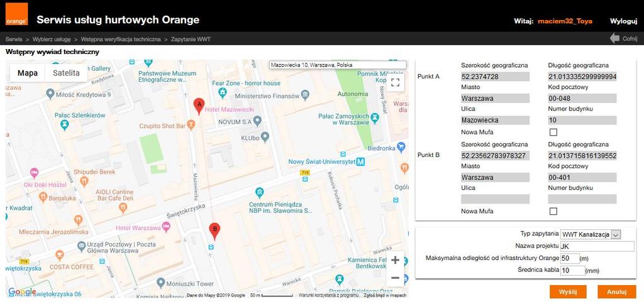Click the Cofnij back arrow icon
Image resolution: width=644 pixels, height=304 pixels.
[x=615, y=38]
